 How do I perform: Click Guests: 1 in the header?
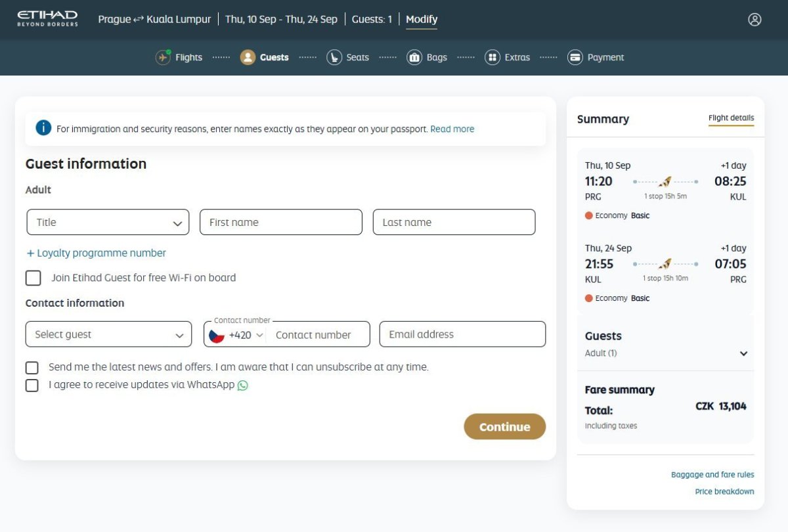click(x=372, y=20)
